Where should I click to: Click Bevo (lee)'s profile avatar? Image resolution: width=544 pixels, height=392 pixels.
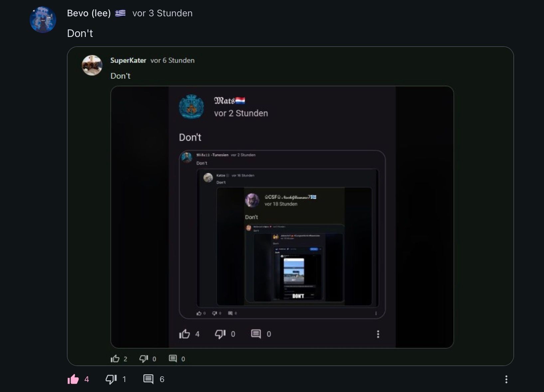[43, 20]
